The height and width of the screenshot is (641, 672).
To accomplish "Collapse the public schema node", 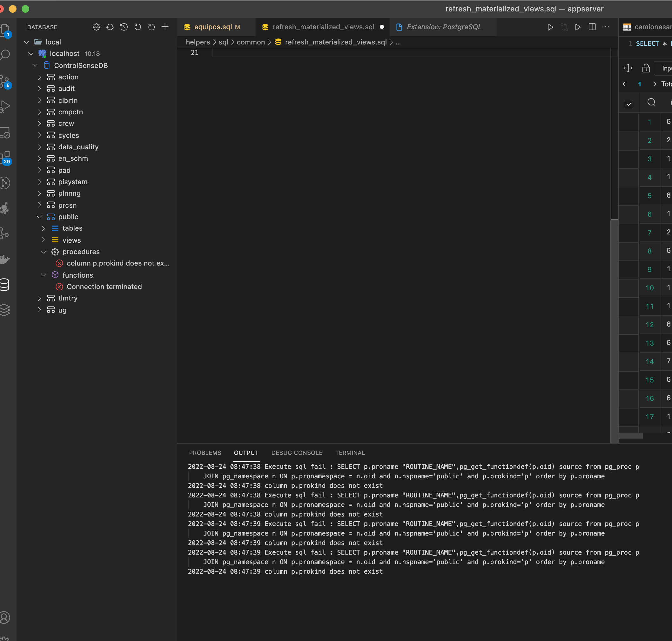I will click(40, 217).
